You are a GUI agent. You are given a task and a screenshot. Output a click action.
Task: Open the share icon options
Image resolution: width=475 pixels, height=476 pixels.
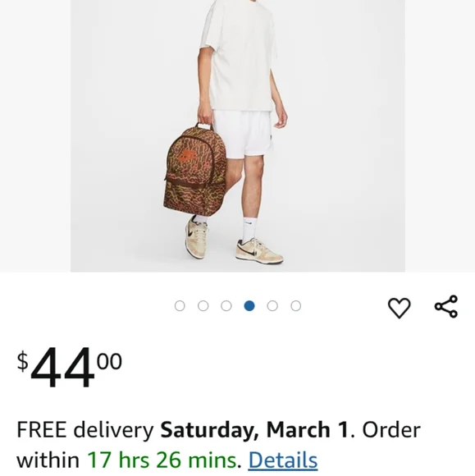click(445, 306)
